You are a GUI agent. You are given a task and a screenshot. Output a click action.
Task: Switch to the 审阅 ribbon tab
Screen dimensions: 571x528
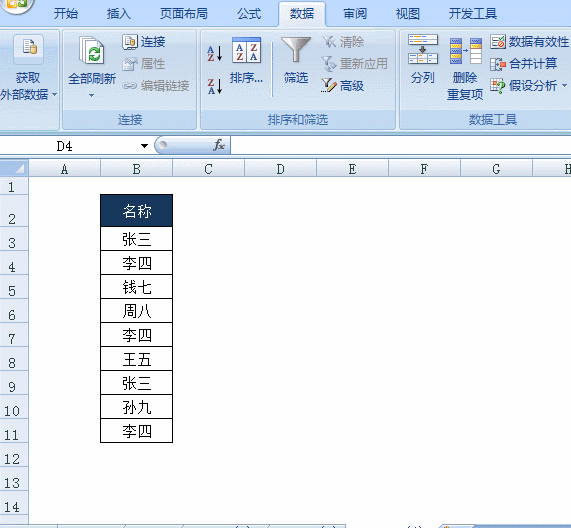click(355, 14)
